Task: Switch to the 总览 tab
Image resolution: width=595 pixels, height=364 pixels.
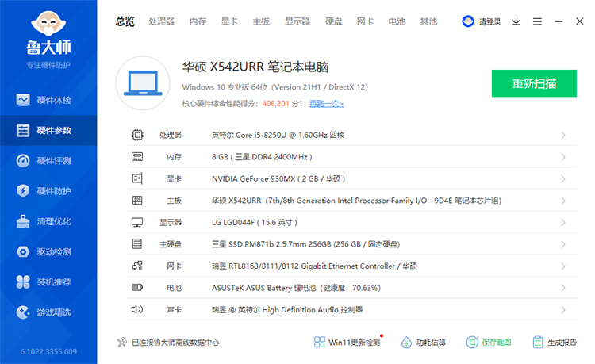Action: pyautogui.click(x=125, y=21)
